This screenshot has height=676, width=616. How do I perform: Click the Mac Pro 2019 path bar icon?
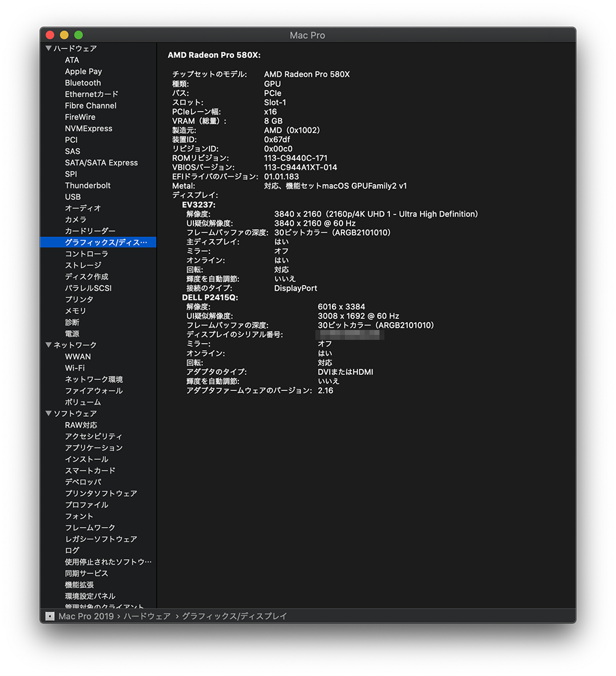50,616
